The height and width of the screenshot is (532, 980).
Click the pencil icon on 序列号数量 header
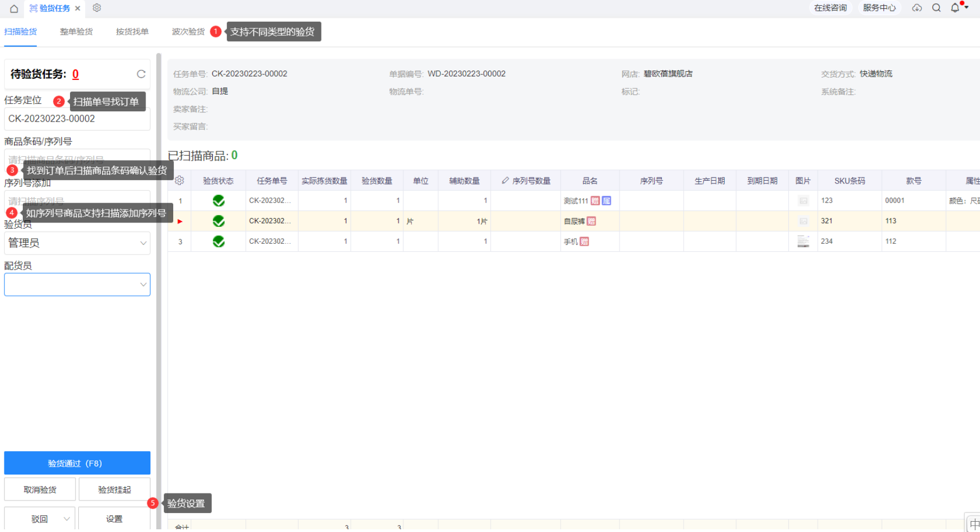point(505,180)
